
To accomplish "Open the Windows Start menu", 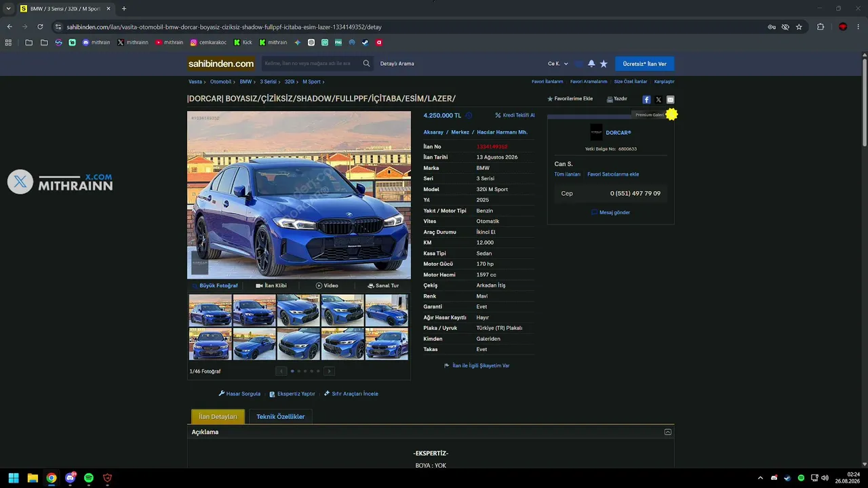I will (x=14, y=478).
